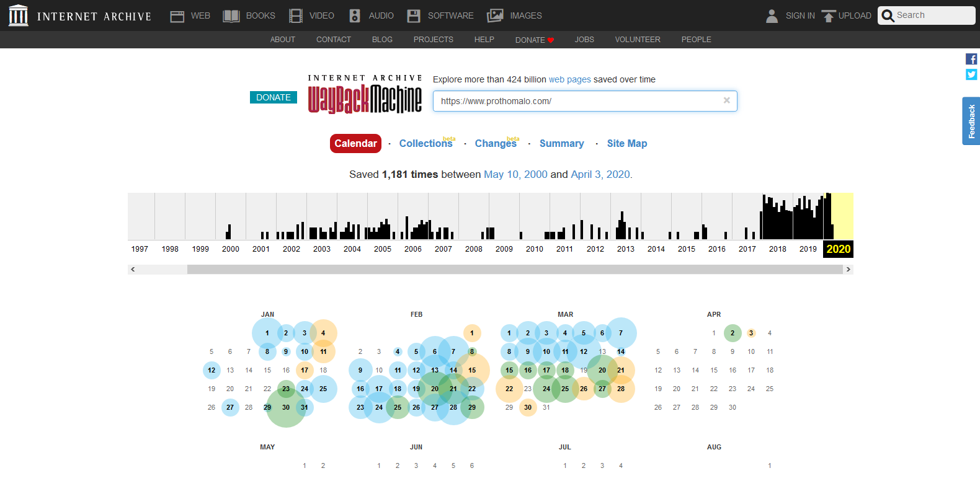
Task: Select year 2018 on the timeline
Action: 777,249
